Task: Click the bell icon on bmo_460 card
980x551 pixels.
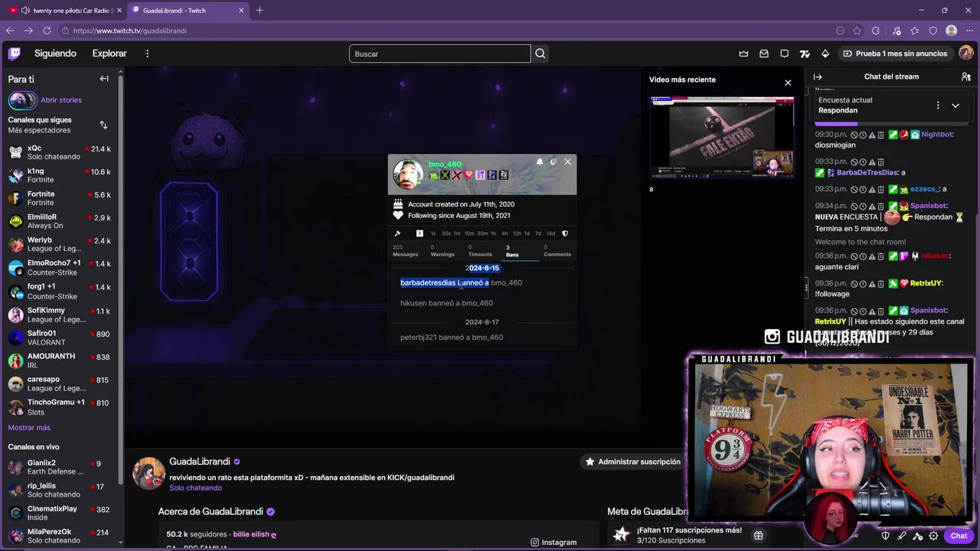Action: (x=540, y=161)
